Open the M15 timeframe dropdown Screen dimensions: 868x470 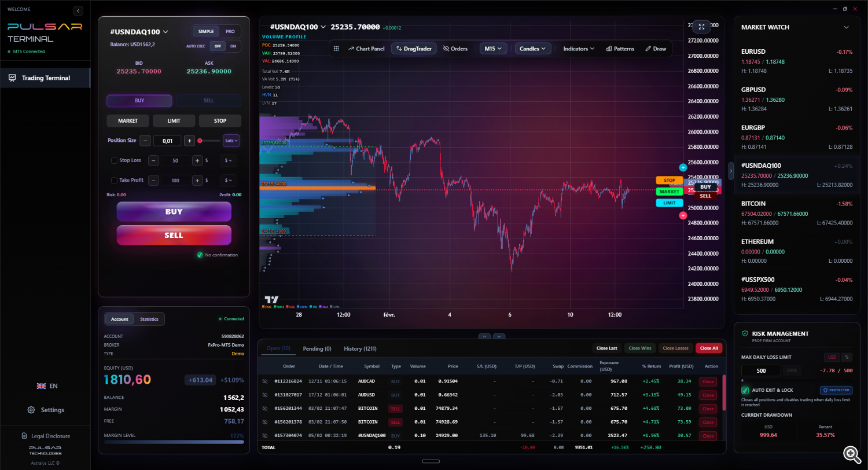494,49
